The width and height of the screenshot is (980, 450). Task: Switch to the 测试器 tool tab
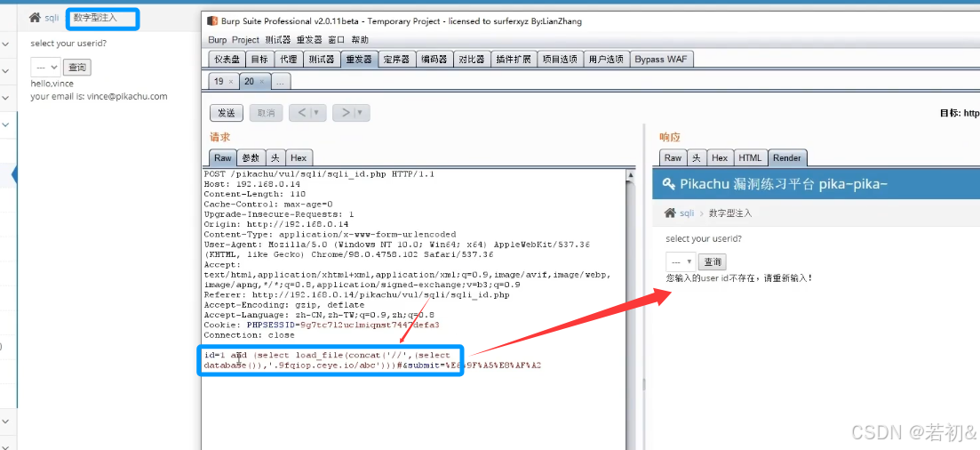pyautogui.click(x=322, y=60)
